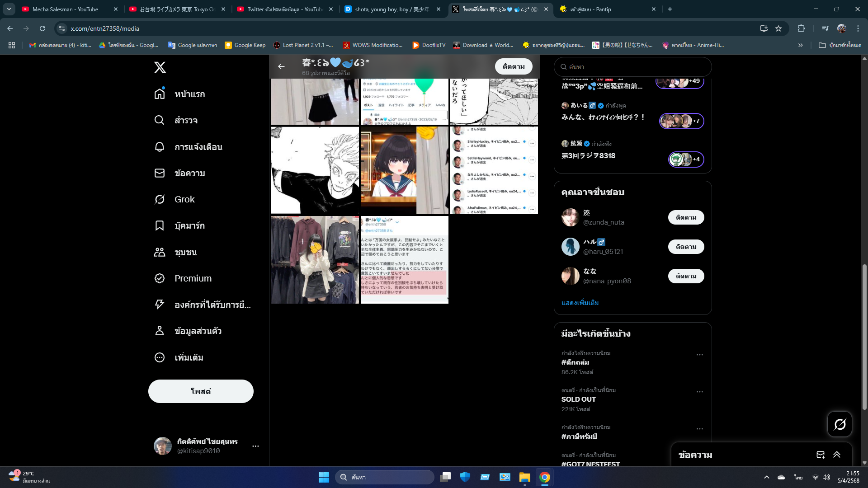Open the การแจ้งเตือน notifications bell
Viewport: 868px width, 488px height.
click(x=160, y=146)
